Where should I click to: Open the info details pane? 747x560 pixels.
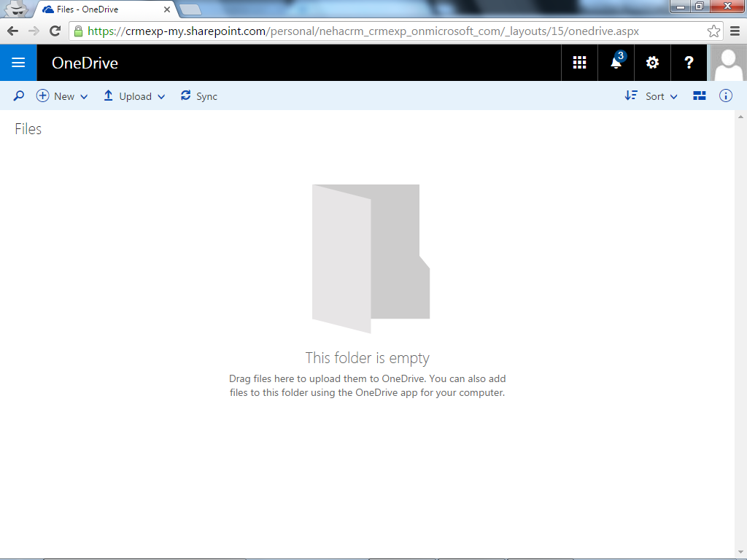click(x=726, y=96)
